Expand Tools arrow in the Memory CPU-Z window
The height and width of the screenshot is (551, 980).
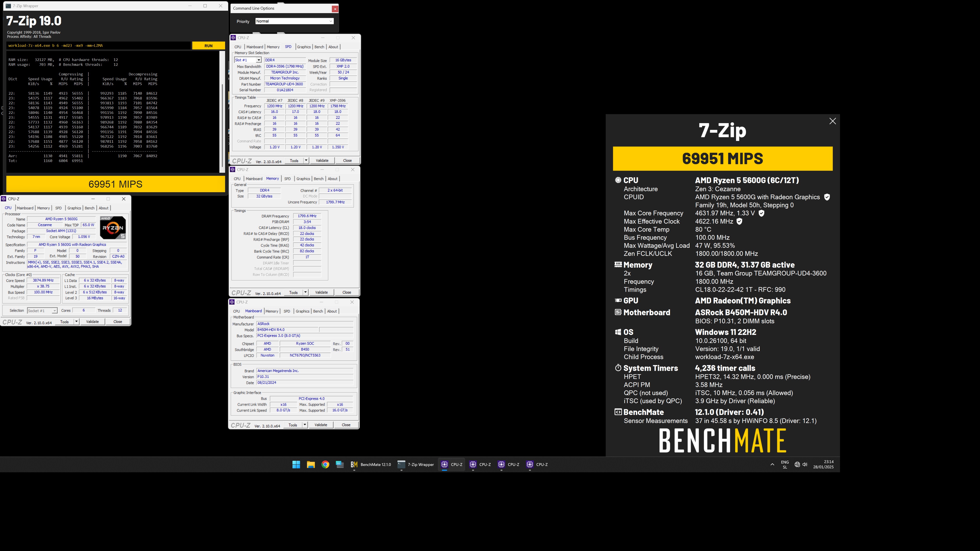click(305, 292)
